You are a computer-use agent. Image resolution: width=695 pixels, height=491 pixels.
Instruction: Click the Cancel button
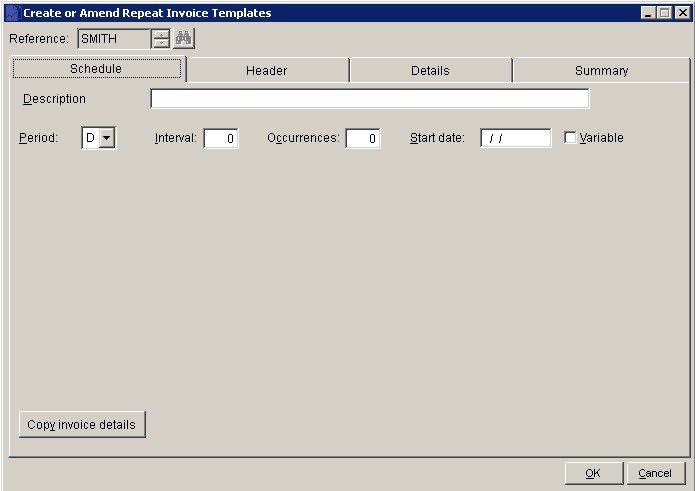pos(655,473)
